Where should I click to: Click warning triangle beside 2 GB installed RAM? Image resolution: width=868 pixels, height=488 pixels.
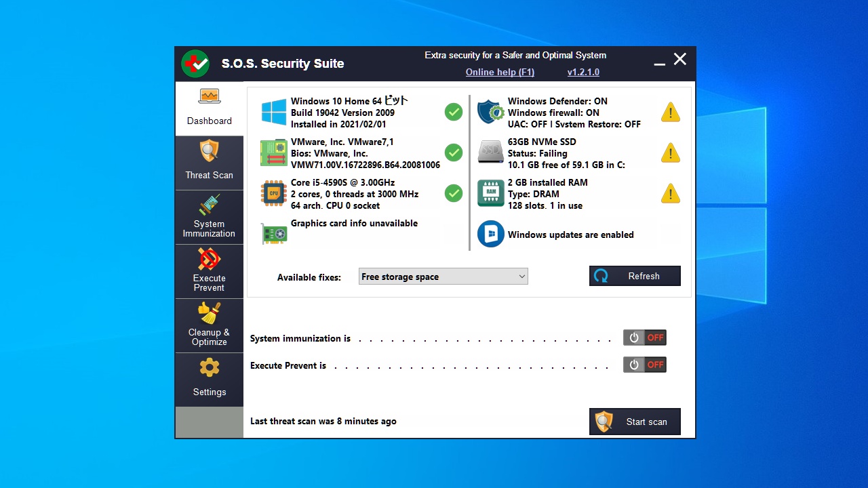click(670, 194)
